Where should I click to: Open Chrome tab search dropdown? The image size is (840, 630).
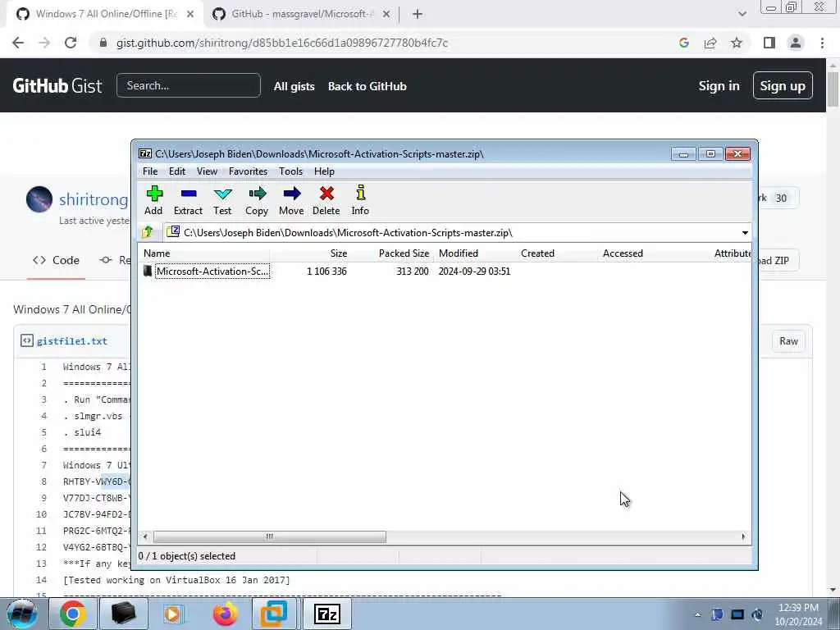pos(742,15)
